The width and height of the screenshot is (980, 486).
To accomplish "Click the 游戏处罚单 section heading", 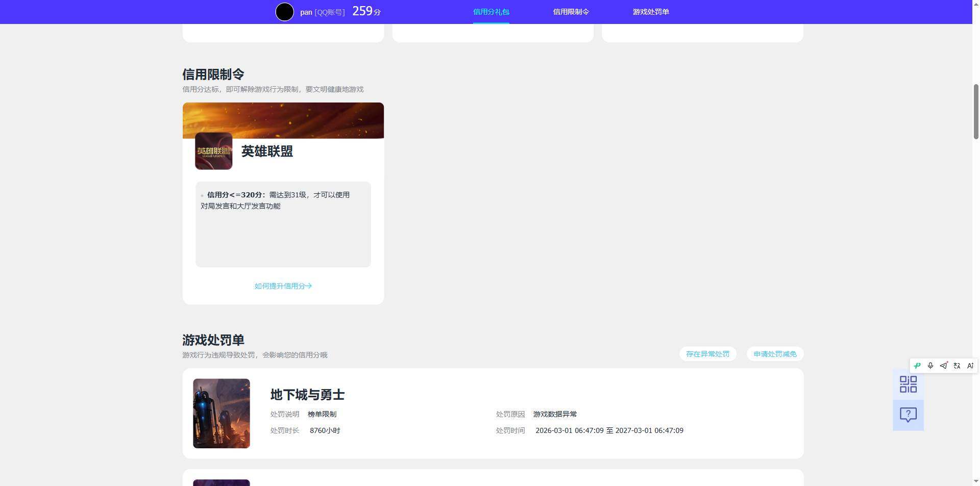I will tap(213, 340).
